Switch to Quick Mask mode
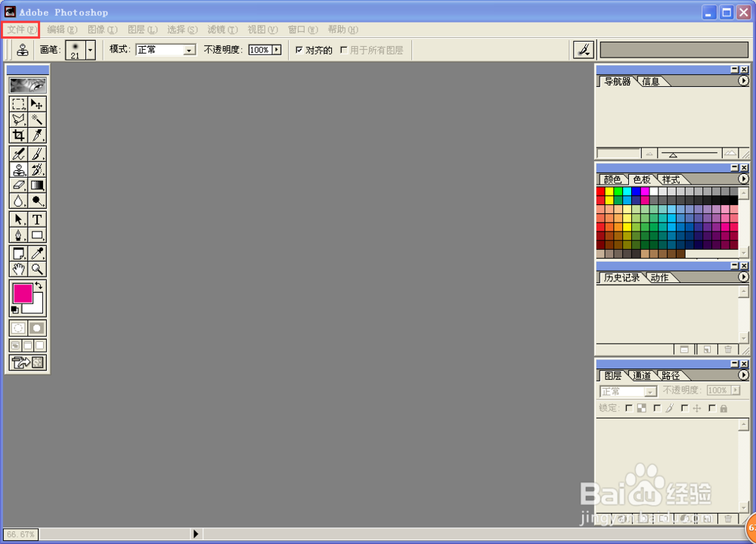The image size is (756, 544). tap(36, 328)
